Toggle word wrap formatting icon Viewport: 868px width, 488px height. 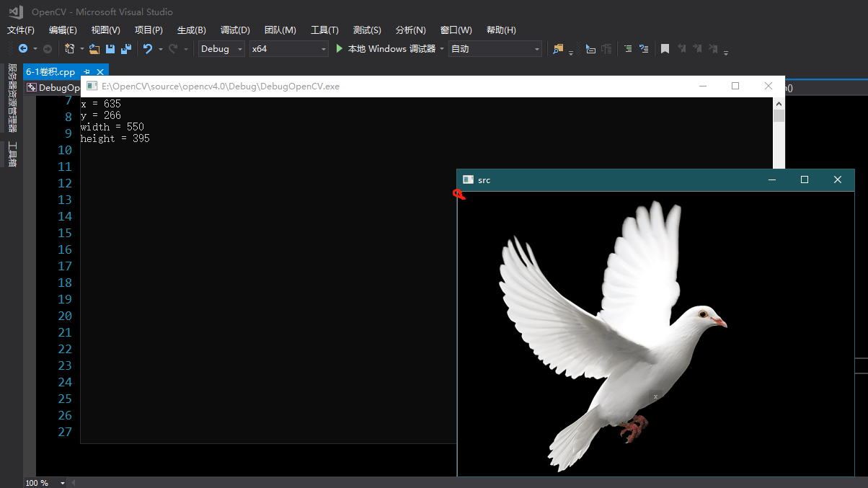[x=644, y=48]
